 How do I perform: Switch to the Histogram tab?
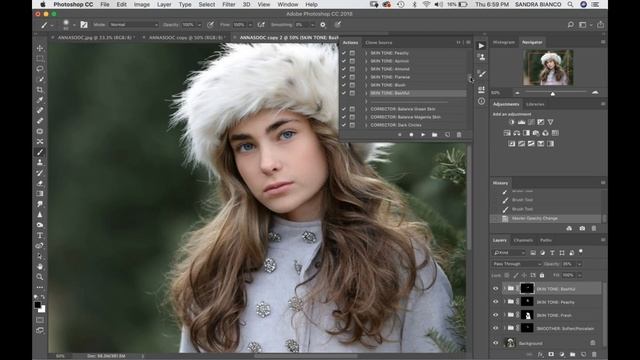(504, 42)
